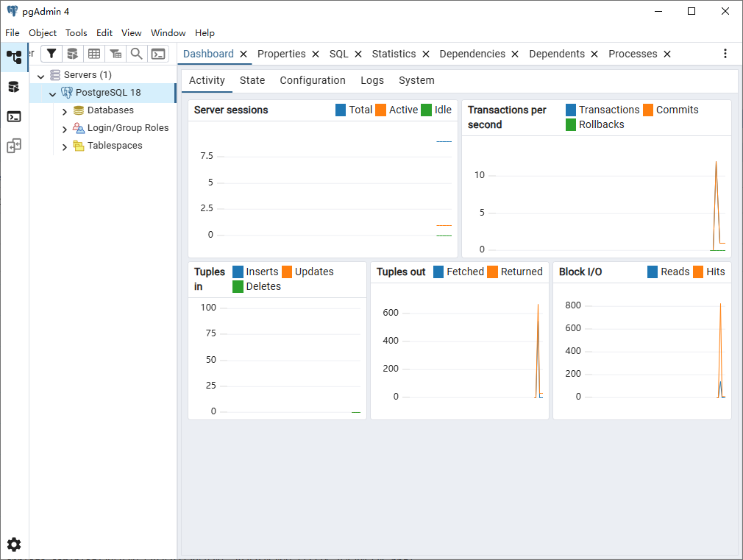The height and width of the screenshot is (560, 743).
Task: Click the filter funnel toolbar icon
Action: click(51, 54)
